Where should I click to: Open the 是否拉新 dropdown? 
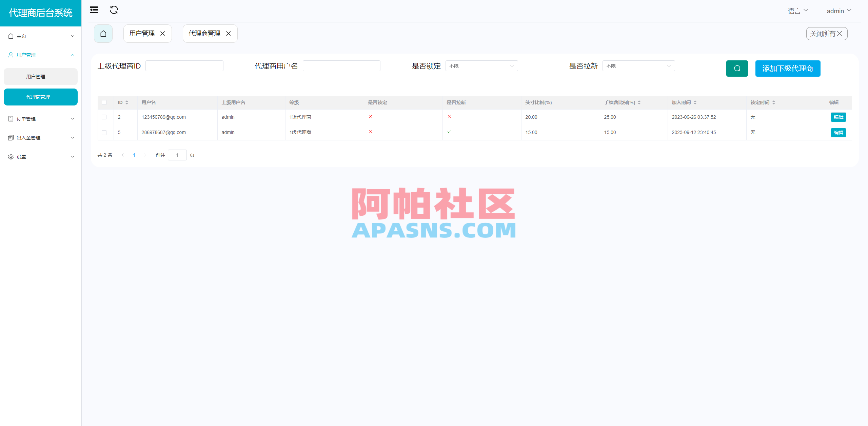click(x=638, y=66)
